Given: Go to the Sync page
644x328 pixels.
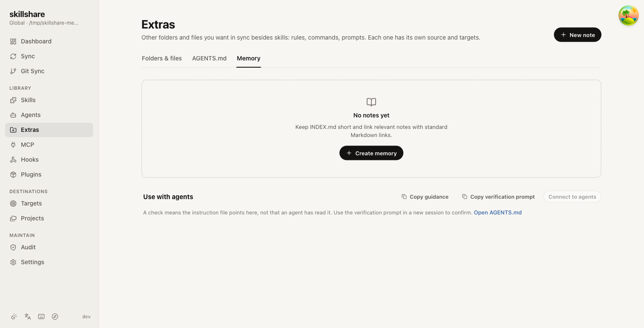Looking at the screenshot, I should coord(49,56).
